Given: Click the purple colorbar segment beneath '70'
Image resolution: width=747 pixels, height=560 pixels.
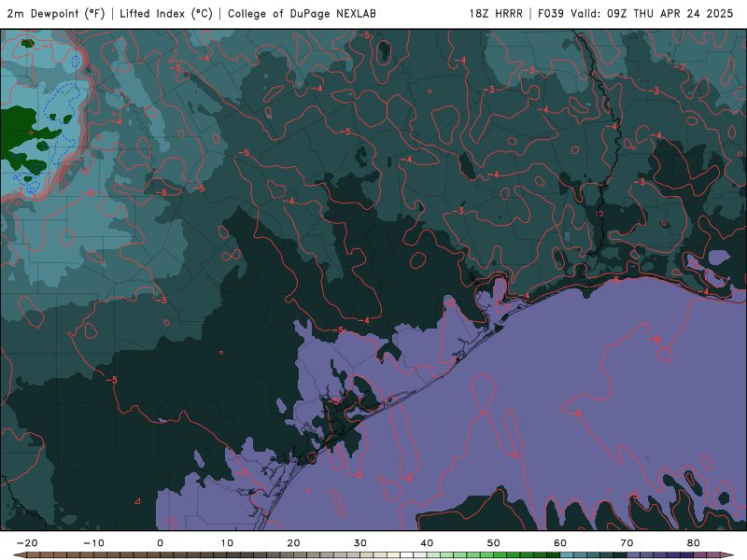Looking at the screenshot, I should 634,555.
